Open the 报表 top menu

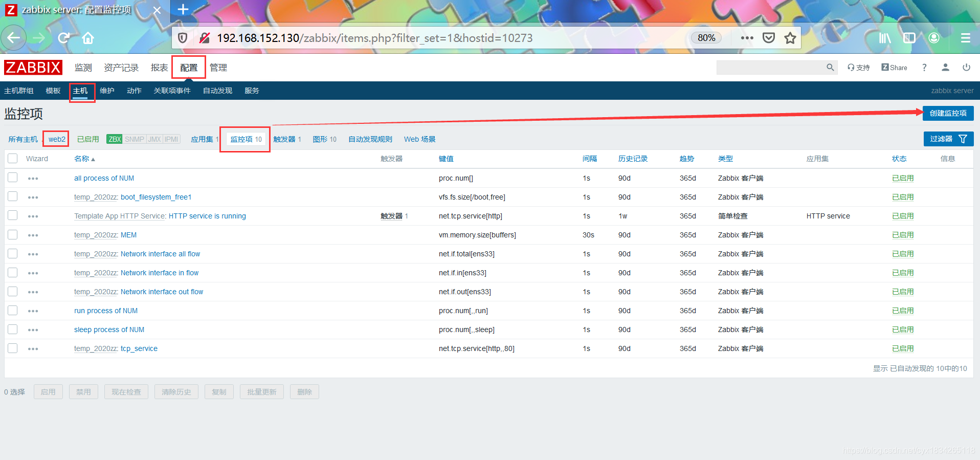click(x=159, y=68)
